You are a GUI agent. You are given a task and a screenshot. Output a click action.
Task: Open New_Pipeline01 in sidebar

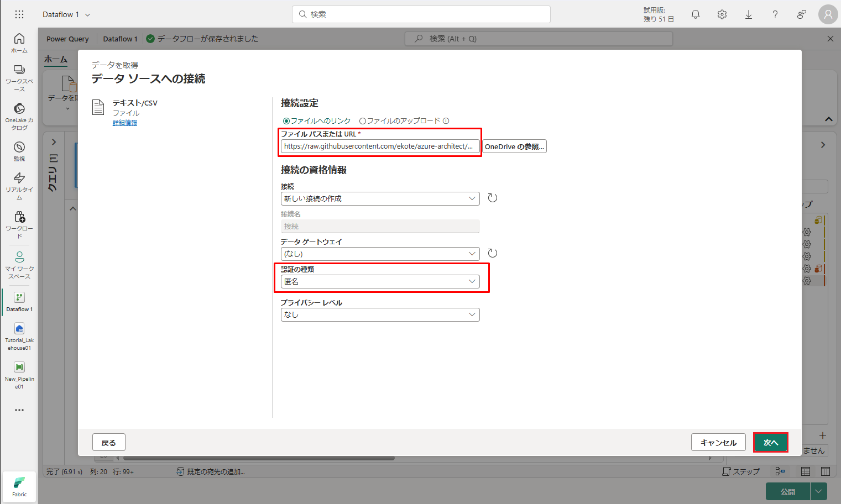pyautogui.click(x=19, y=375)
